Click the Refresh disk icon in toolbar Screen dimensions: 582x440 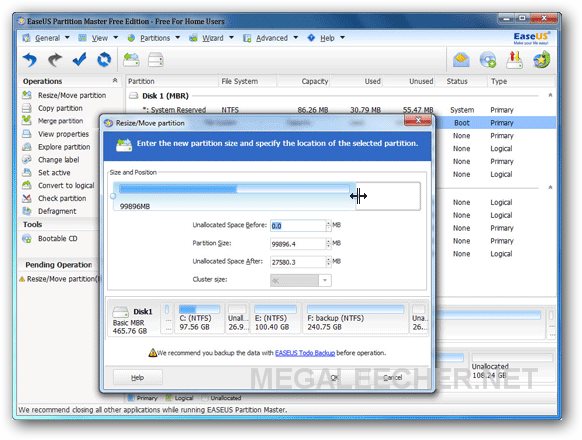click(x=104, y=59)
